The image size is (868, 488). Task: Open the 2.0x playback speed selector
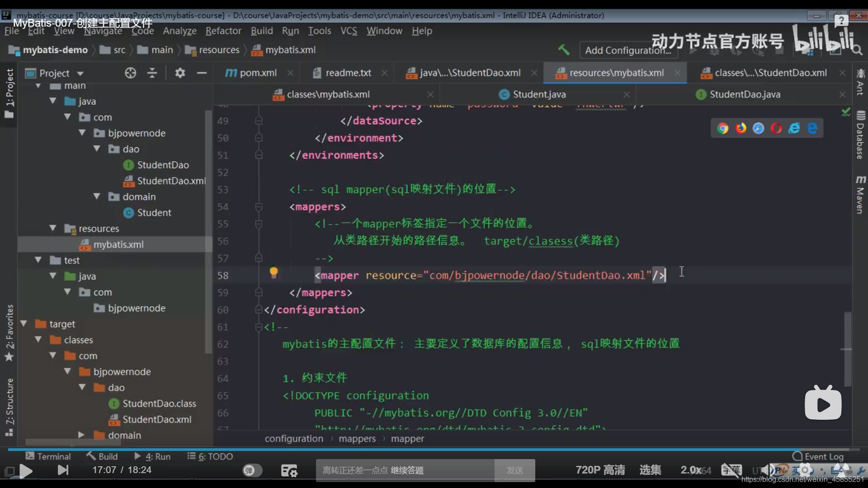(x=692, y=470)
